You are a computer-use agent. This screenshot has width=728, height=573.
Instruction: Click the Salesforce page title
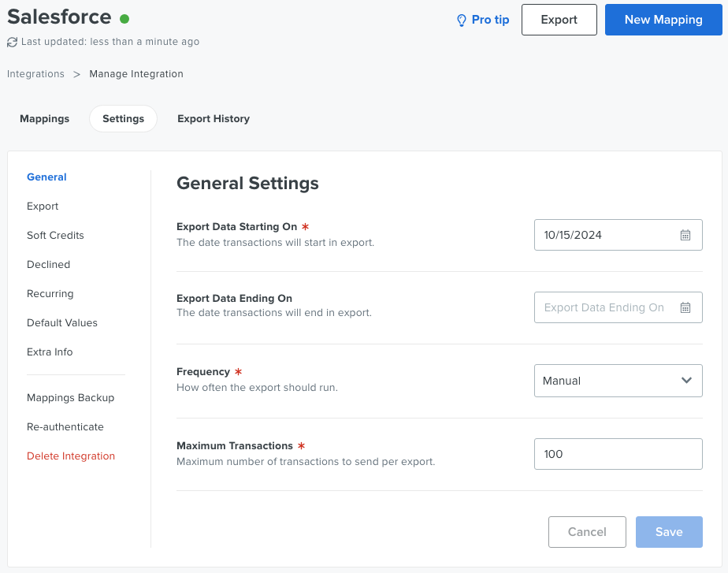click(x=59, y=17)
